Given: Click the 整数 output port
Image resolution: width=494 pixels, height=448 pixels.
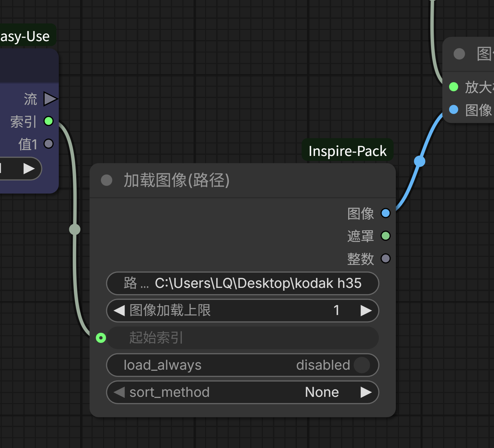Looking at the screenshot, I should [385, 258].
